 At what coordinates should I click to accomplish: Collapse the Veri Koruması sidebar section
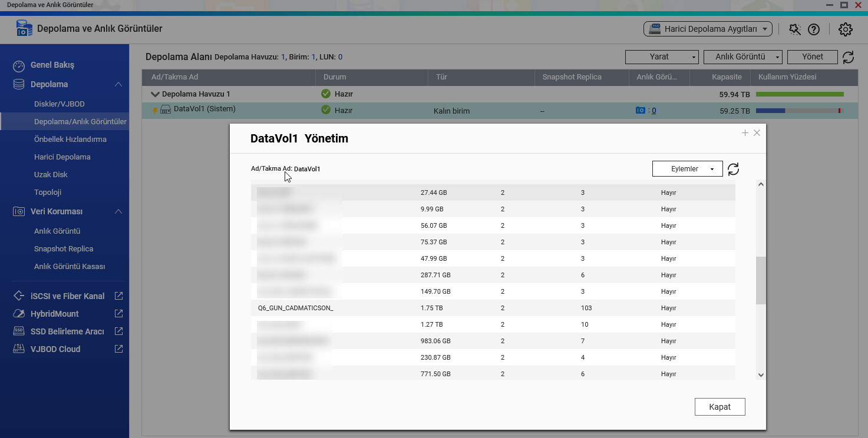[118, 211]
